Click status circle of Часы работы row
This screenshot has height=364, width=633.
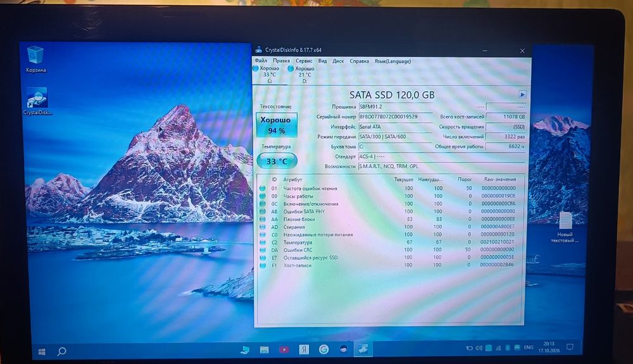pos(263,196)
